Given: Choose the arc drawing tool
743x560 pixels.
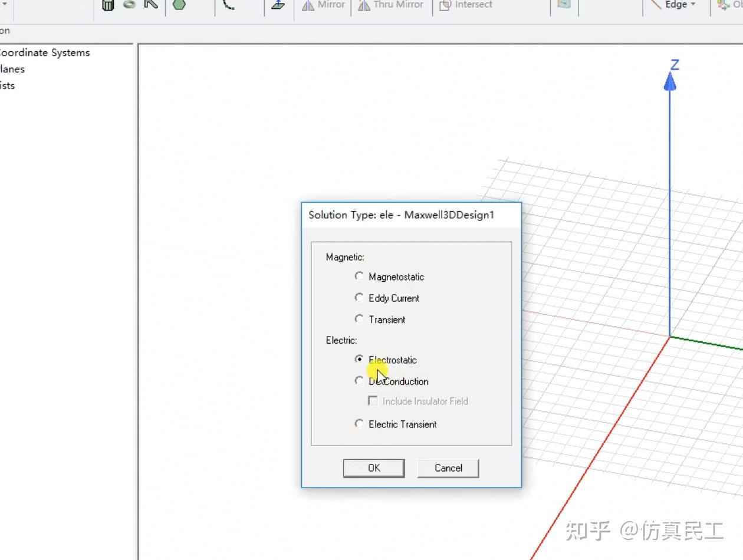Looking at the screenshot, I should click(x=229, y=5).
